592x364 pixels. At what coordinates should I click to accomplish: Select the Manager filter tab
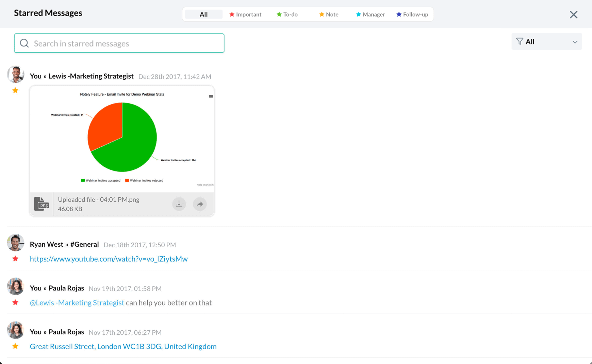point(371,14)
